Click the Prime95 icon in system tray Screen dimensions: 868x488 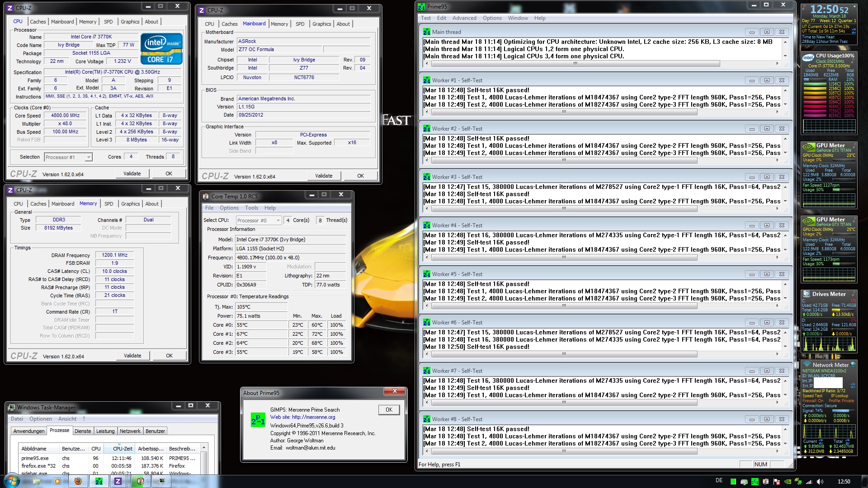tap(755, 482)
